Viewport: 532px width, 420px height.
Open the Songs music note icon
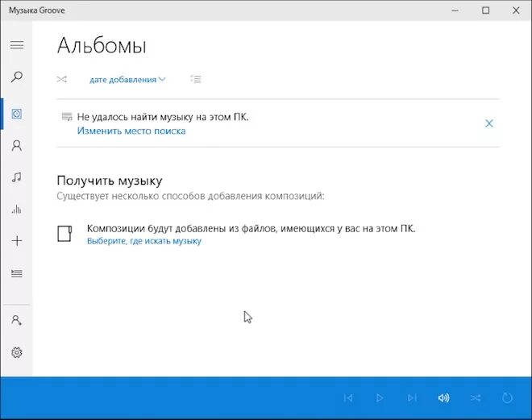(17, 177)
